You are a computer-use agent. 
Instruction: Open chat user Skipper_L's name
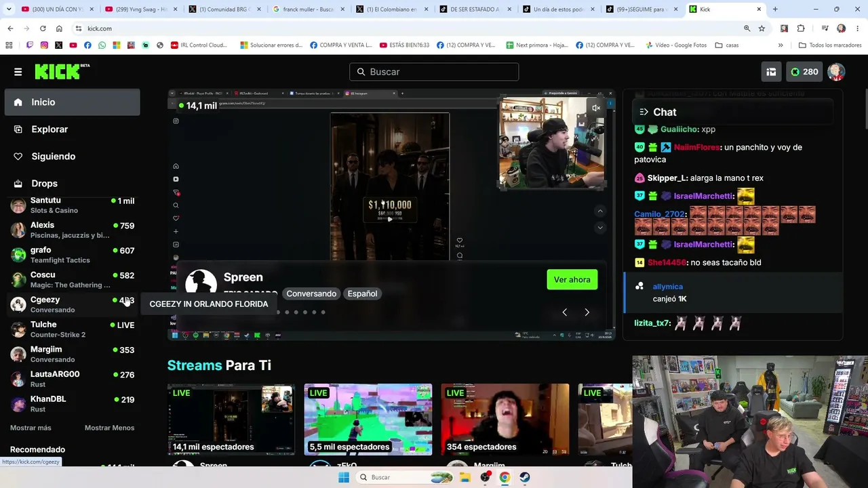tap(667, 178)
